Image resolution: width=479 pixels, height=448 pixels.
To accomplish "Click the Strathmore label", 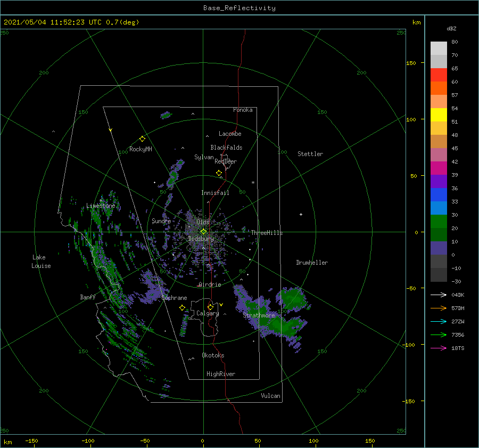I will (x=259, y=315).
